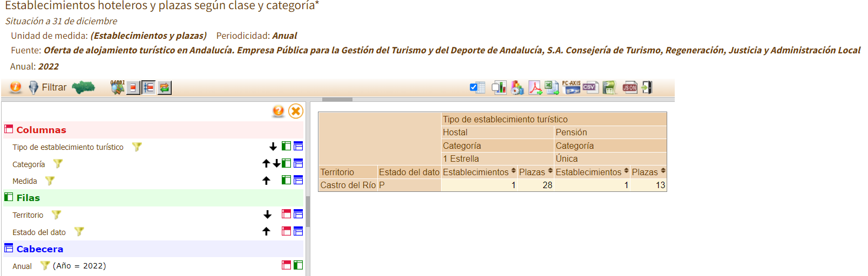Download the table as CSV
This screenshot has width=868, height=276.
[x=589, y=87]
